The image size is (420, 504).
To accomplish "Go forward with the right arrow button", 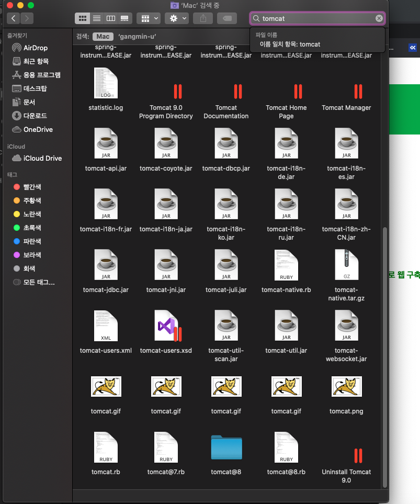I will tap(27, 18).
